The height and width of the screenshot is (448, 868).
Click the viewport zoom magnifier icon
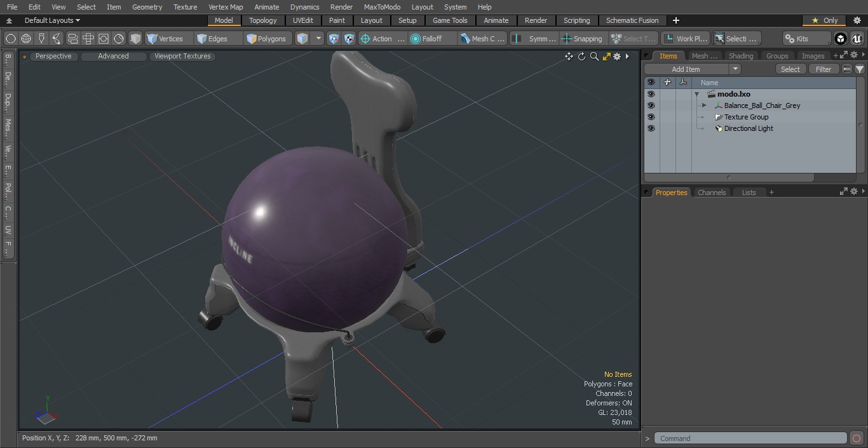coord(594,57)
